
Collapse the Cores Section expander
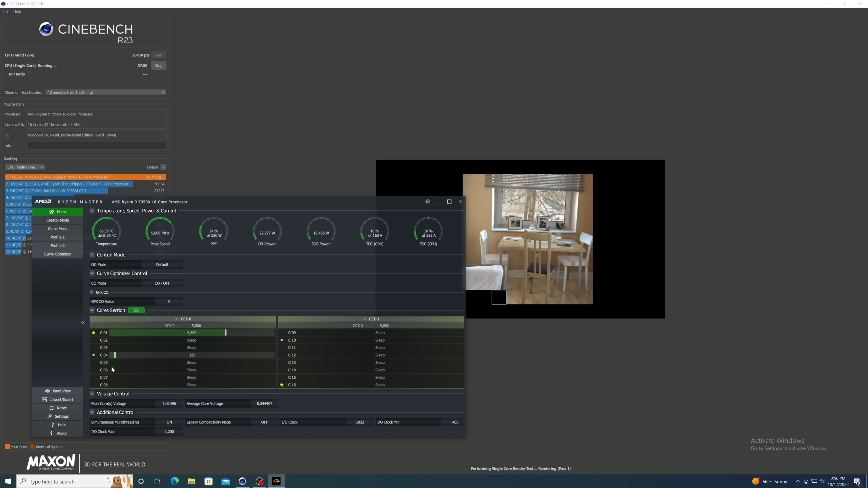(x=92, y=310)
